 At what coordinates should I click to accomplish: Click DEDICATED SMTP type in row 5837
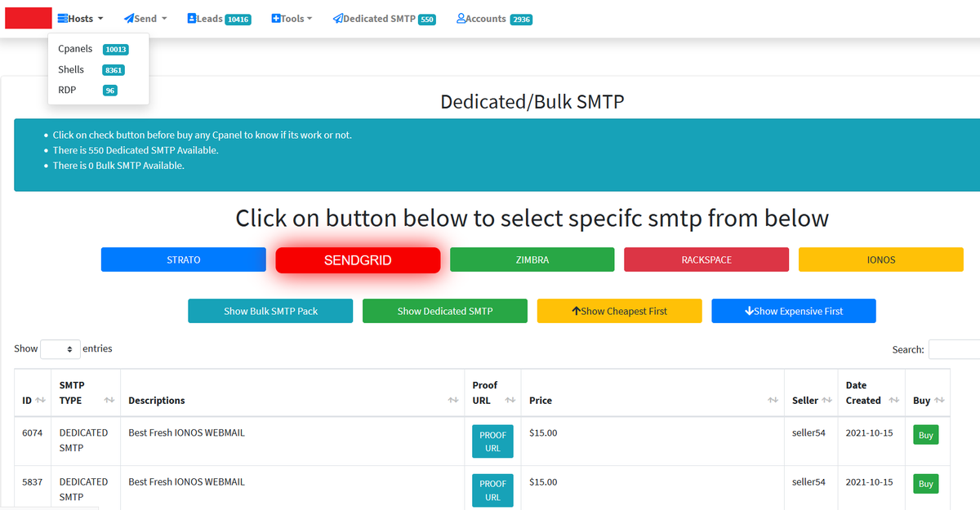[x=83, y=490]
